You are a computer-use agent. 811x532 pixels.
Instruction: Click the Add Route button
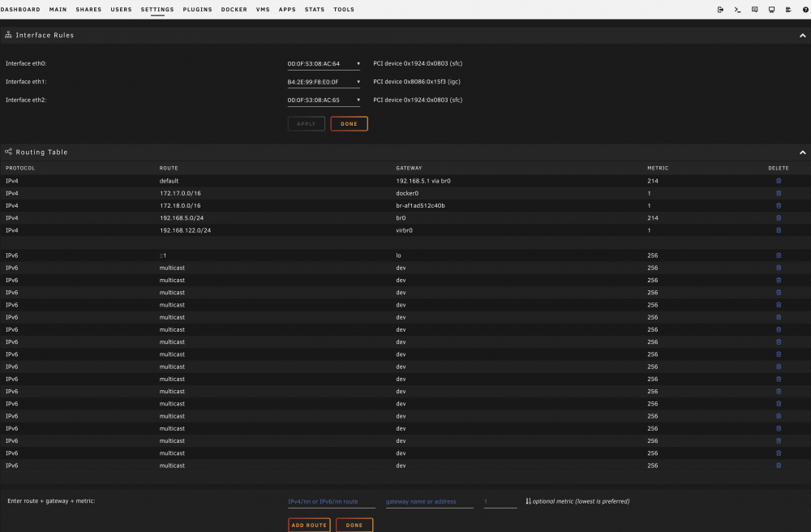[309, 525]
